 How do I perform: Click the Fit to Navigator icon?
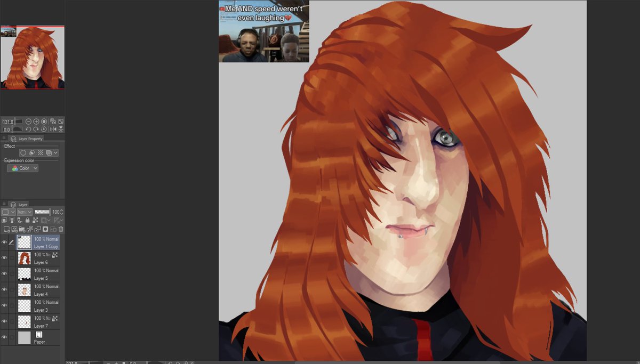[x=53, y=122]
